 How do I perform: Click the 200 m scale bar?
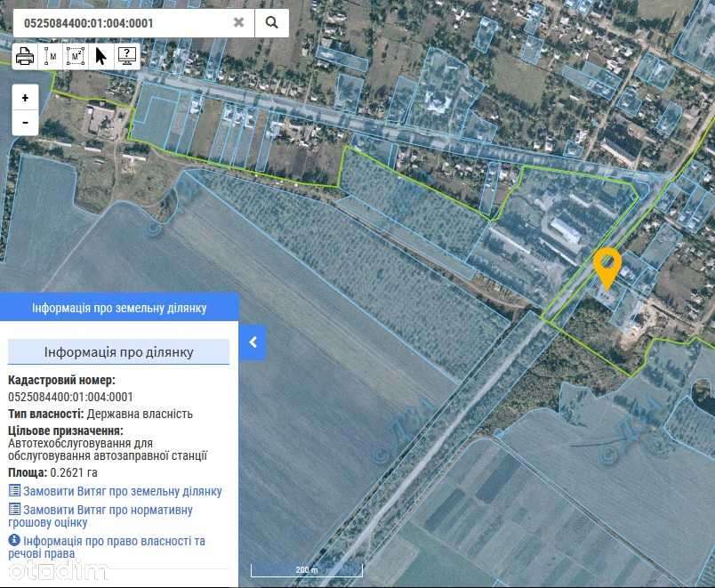click(x=307, y=570)
